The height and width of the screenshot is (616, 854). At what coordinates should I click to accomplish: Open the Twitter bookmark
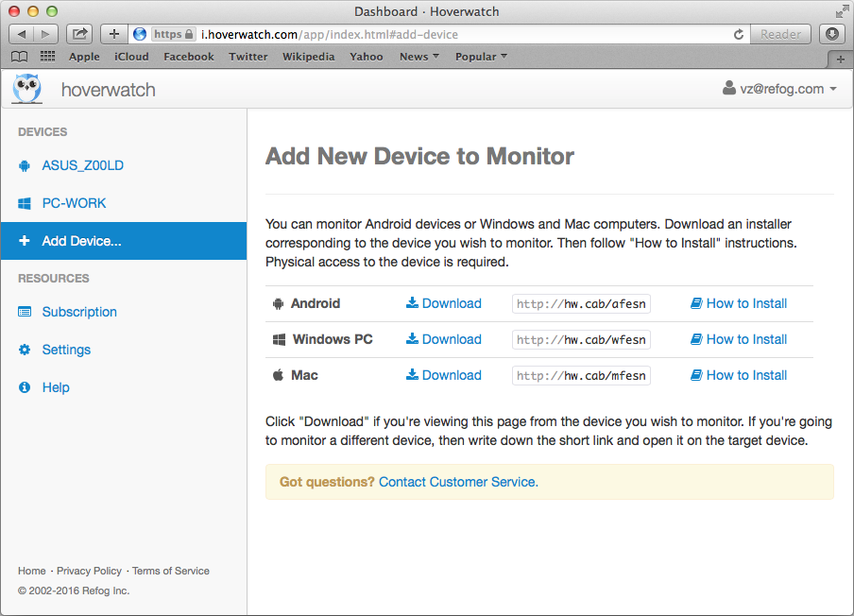248,57
